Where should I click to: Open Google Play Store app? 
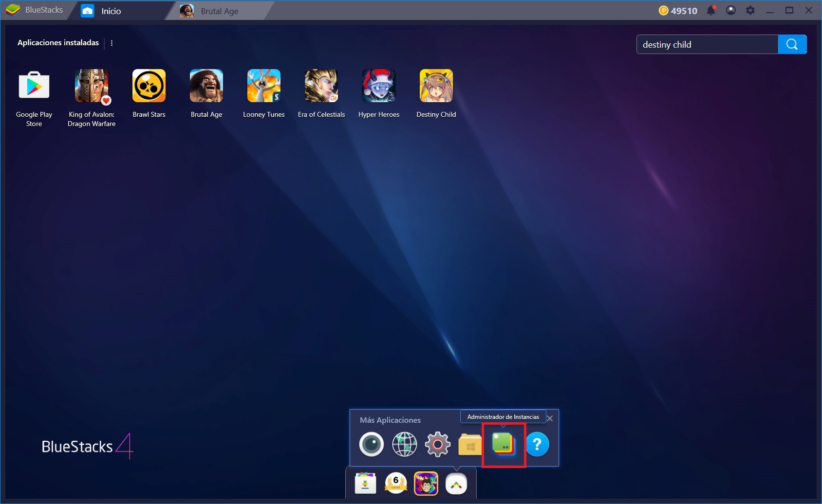[x=34, y=86]
